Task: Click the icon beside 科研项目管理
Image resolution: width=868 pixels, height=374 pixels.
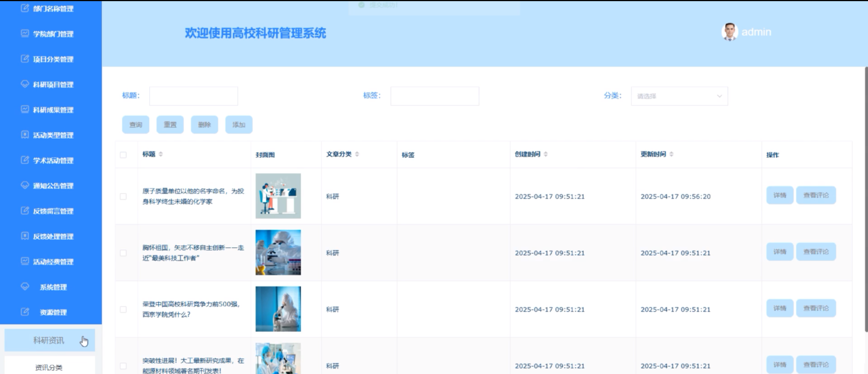Action: point(25,84)
